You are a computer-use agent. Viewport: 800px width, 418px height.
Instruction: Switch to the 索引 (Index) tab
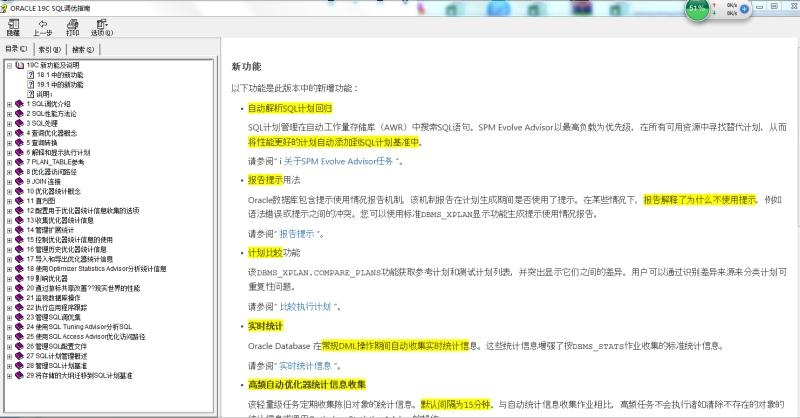click(x=49, y=50)
